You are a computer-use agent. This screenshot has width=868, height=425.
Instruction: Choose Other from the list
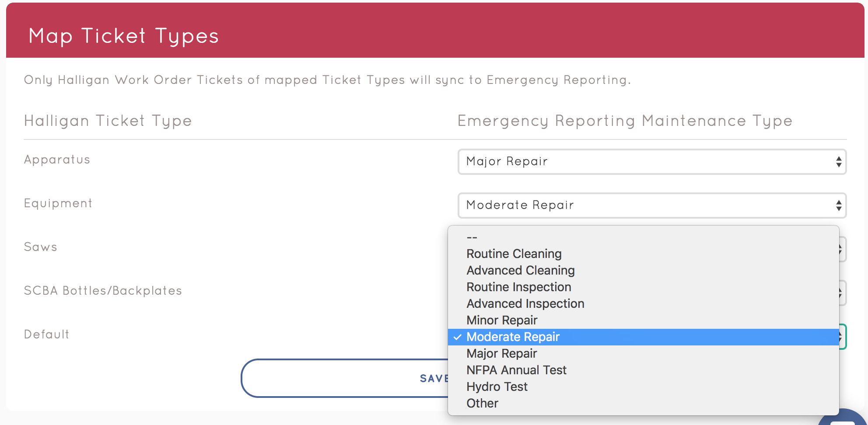644,404
